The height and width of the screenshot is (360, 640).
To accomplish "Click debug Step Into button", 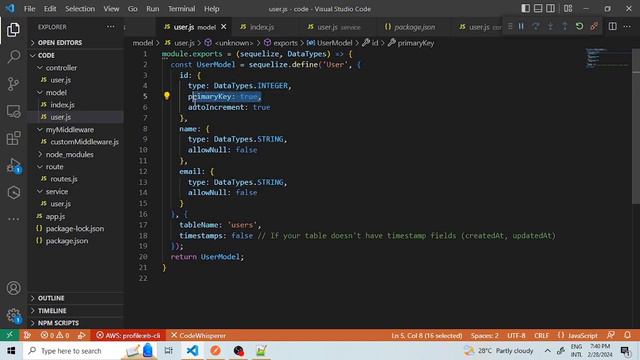I will [x=550, y=27].
